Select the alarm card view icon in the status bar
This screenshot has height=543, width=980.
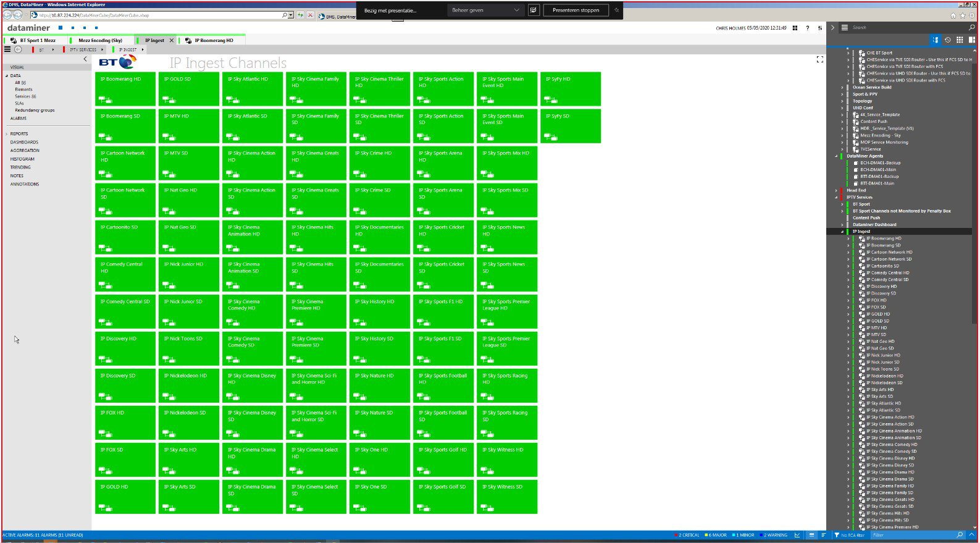(811, 535)
